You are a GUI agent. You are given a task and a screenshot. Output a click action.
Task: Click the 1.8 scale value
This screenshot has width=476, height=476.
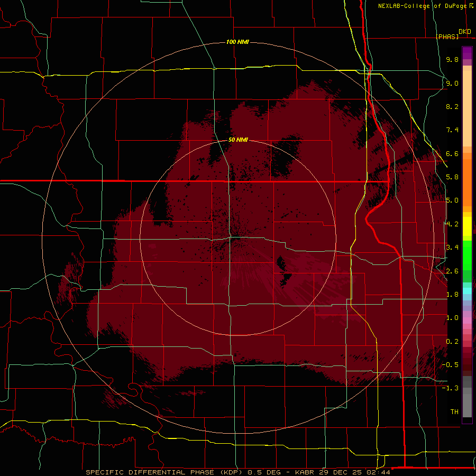(452, 295)
